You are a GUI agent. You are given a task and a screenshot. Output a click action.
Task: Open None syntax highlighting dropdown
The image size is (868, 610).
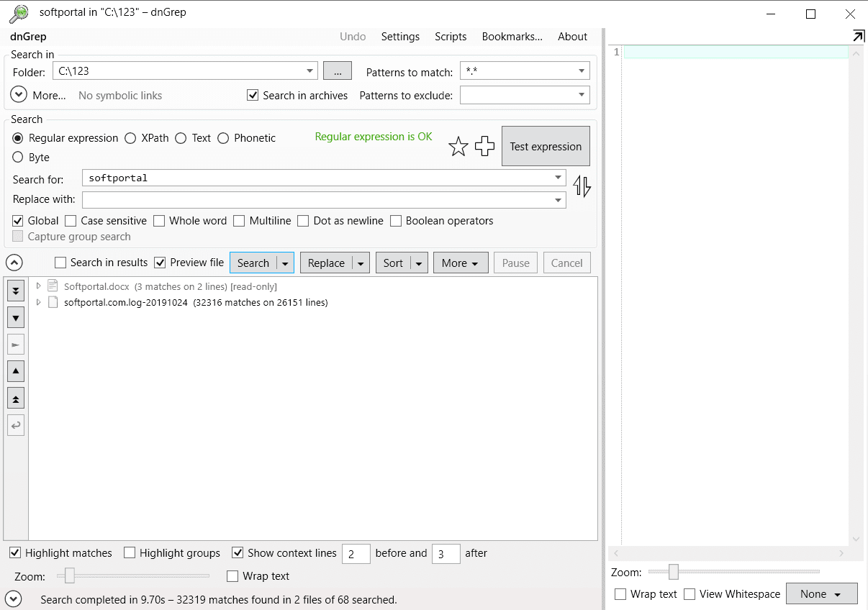(822, 594)
